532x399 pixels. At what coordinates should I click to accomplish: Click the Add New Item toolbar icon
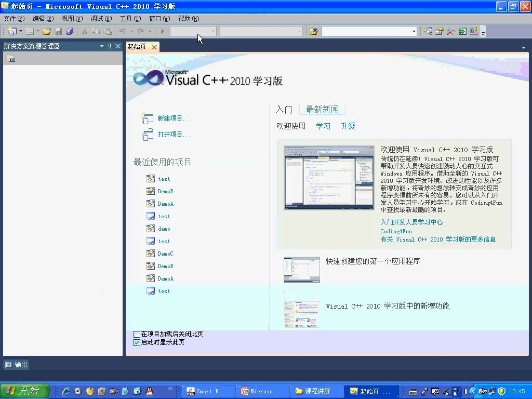pyautogui.click(x=30, y=31)
